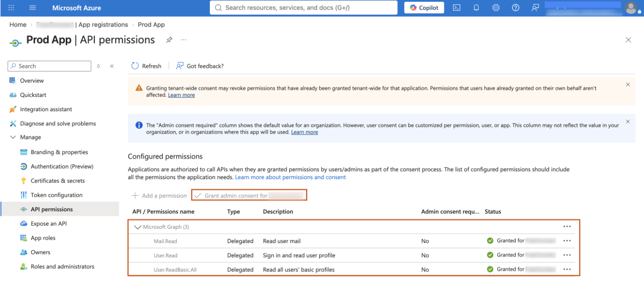Viewport: 644px width, 283px height.
Task: Click the Type column header
Action: pyautogui.click(x=234, y=212)
